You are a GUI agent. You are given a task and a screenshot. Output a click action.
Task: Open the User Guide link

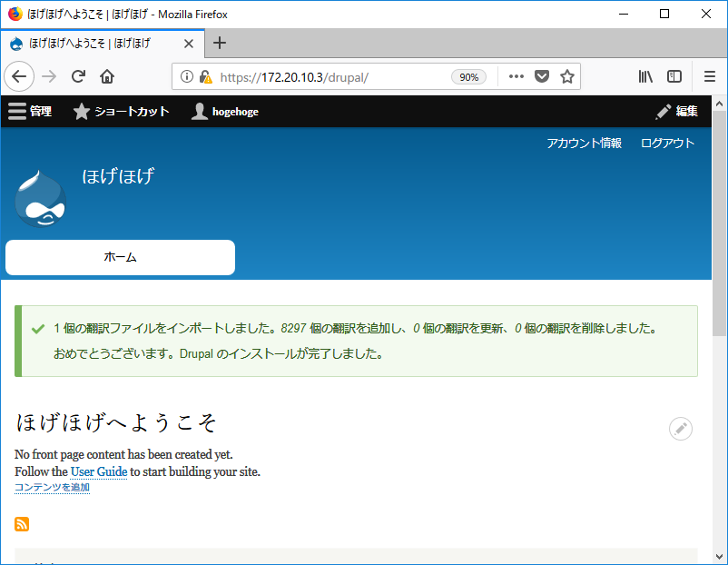click(x=99, y=471)
